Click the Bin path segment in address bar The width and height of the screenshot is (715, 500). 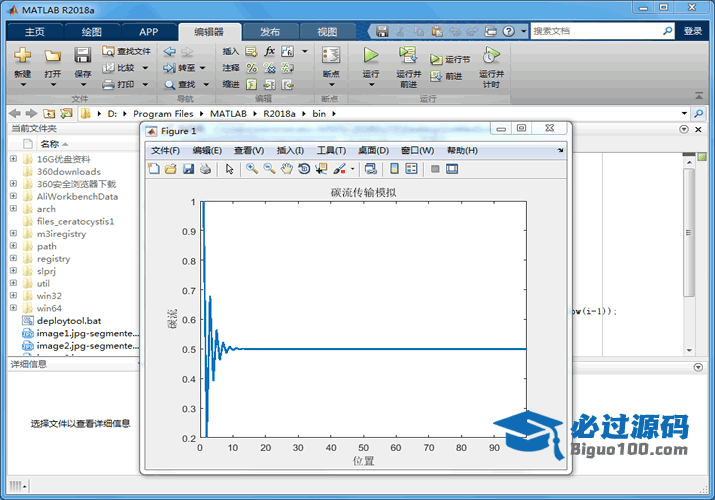319,113
